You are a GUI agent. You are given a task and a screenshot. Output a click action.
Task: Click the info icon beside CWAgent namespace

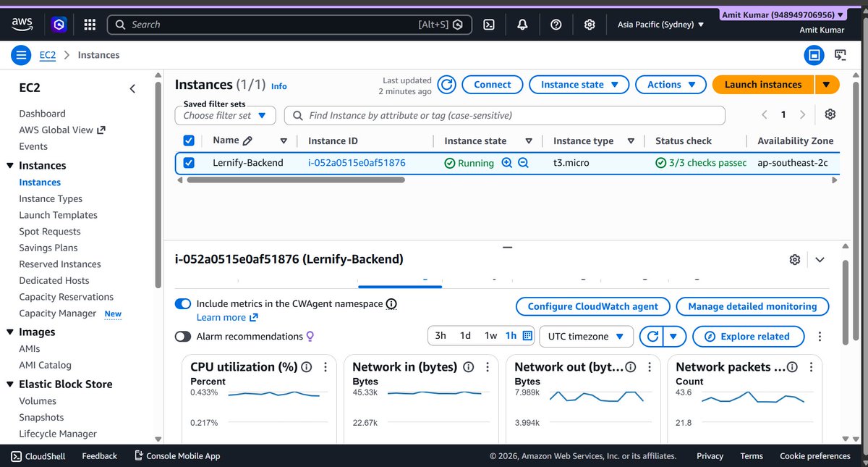tap(391, 304)
